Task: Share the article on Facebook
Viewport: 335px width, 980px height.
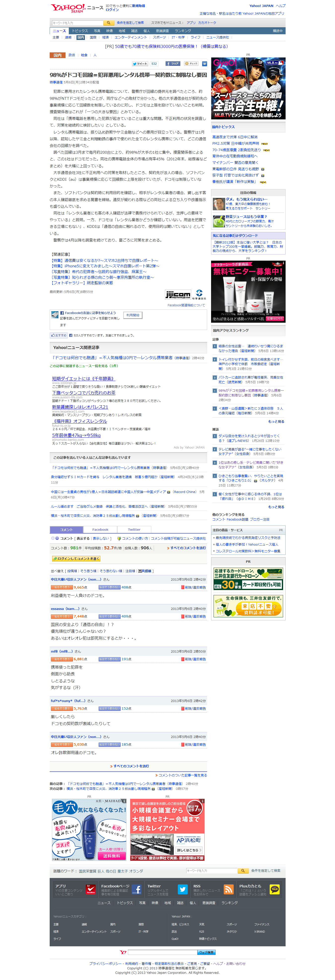Action: pos(172,64)
